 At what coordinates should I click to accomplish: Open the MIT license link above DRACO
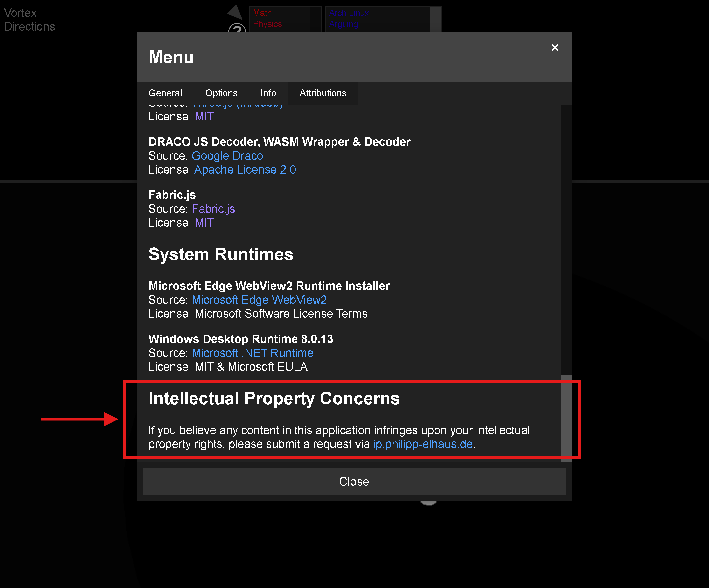click(204, 116)
